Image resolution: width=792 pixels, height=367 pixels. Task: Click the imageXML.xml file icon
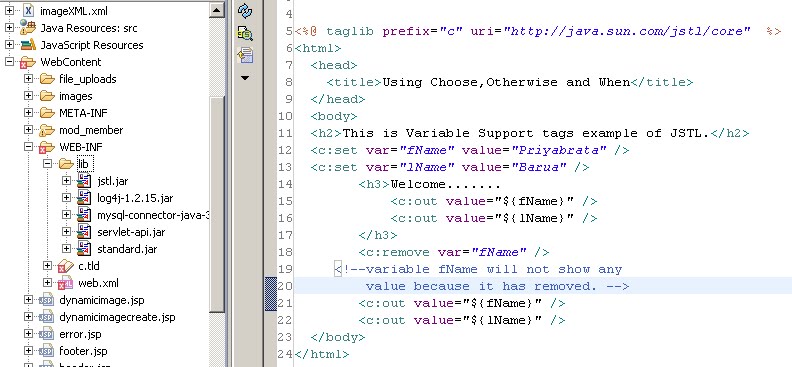click(x=28, y=11)
